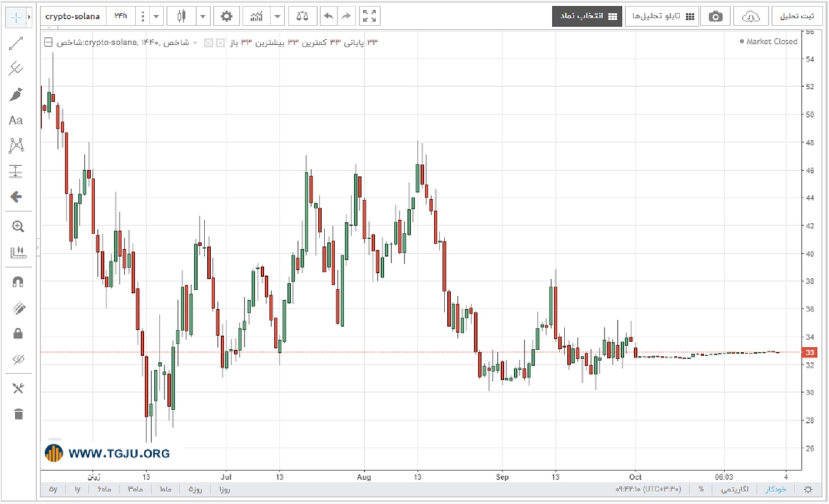Select the Aa text annotation tool

click(x=16, y=120)
